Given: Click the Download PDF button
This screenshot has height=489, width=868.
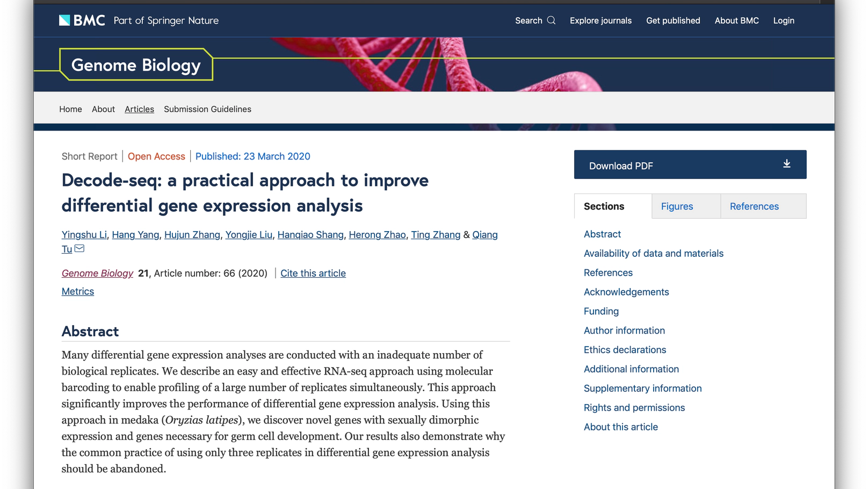Looking at the screenshot, I should click(690, 164).
